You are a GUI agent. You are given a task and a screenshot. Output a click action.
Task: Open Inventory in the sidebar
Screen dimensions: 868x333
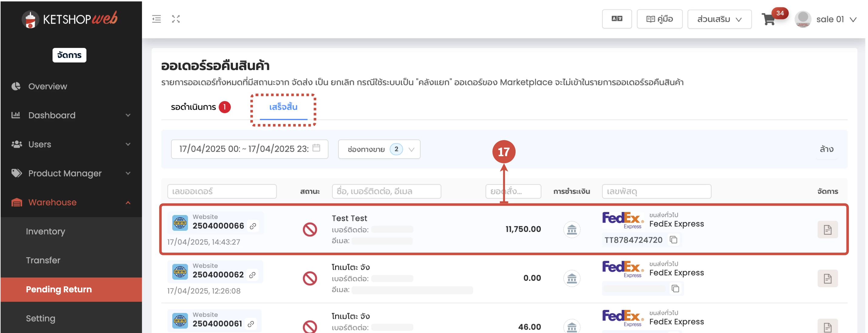[45, 231]
